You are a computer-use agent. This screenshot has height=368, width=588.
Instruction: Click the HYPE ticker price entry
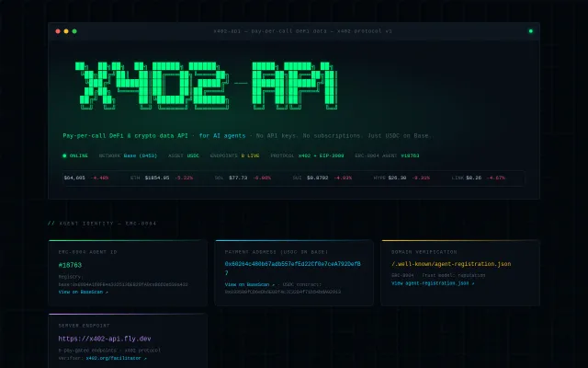pyautogui.click(x=401, y=178)
